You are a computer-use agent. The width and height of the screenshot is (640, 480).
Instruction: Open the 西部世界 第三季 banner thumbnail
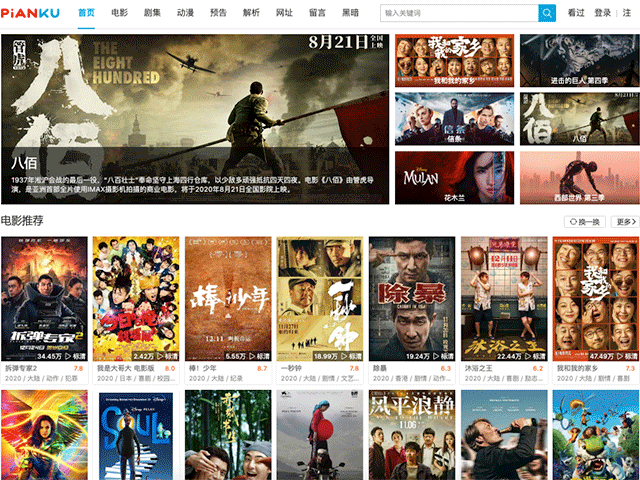tap(580, 178)
